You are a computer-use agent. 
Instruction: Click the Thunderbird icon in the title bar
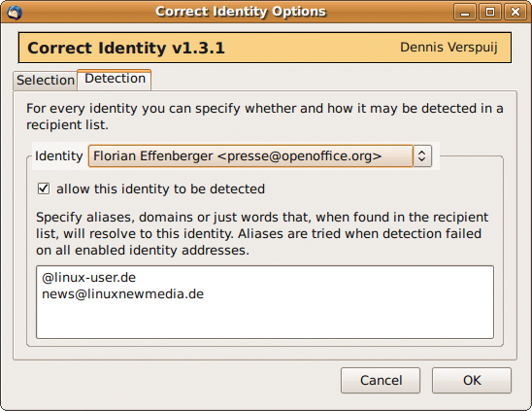tap(14, 13)
